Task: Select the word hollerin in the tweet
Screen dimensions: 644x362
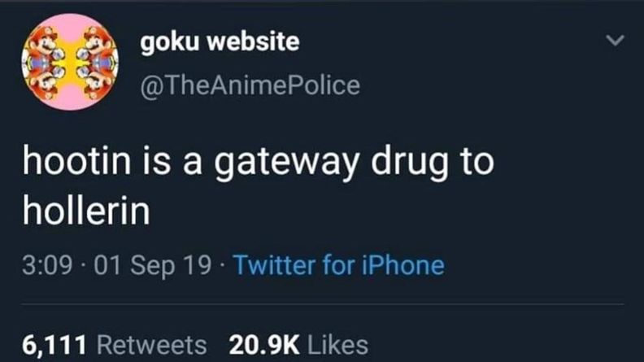Action: [86, 211]
